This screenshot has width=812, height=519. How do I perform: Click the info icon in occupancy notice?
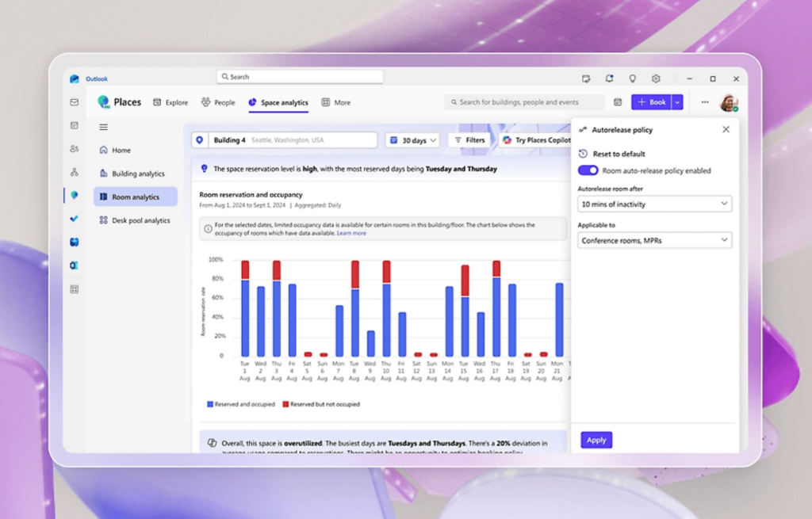209,229
